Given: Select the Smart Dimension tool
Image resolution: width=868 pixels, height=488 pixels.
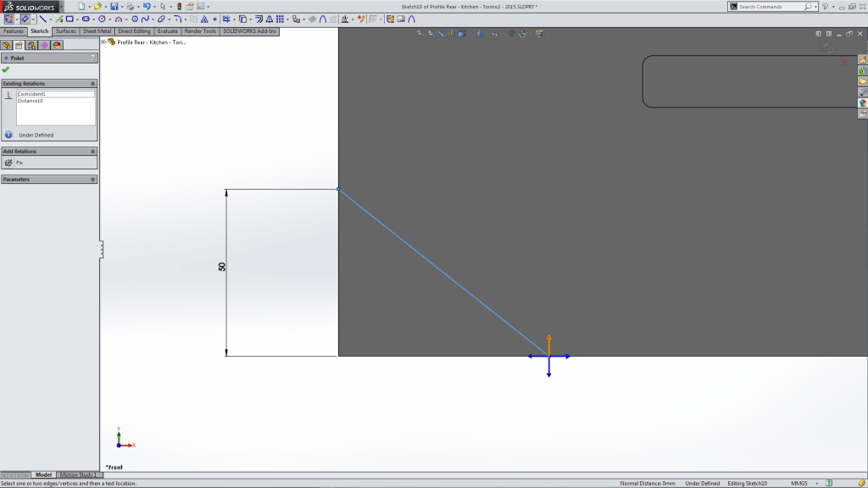Looking at the screenshot, I should click(25, 19).
